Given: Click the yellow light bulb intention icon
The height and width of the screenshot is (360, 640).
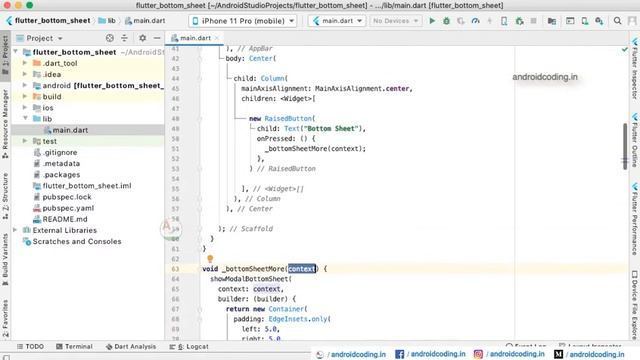Looking at the screenshot, I should (x=210, y=259).
